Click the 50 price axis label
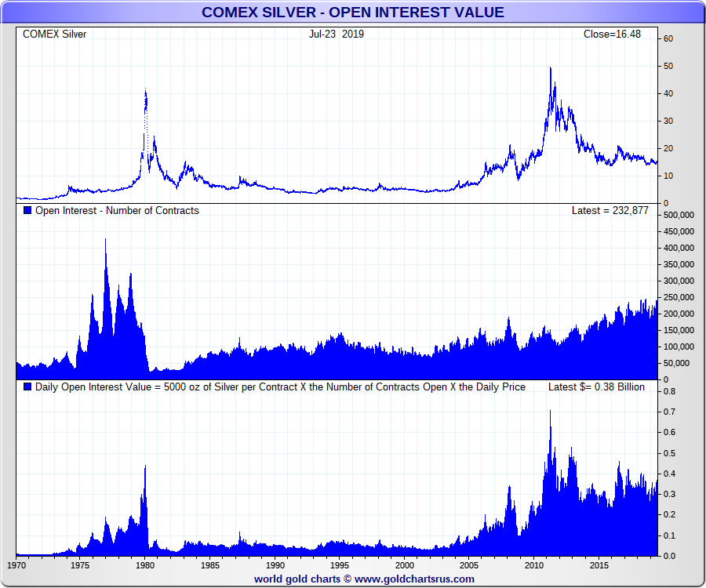This screenshot has width=706, height=588. (668, 66)
